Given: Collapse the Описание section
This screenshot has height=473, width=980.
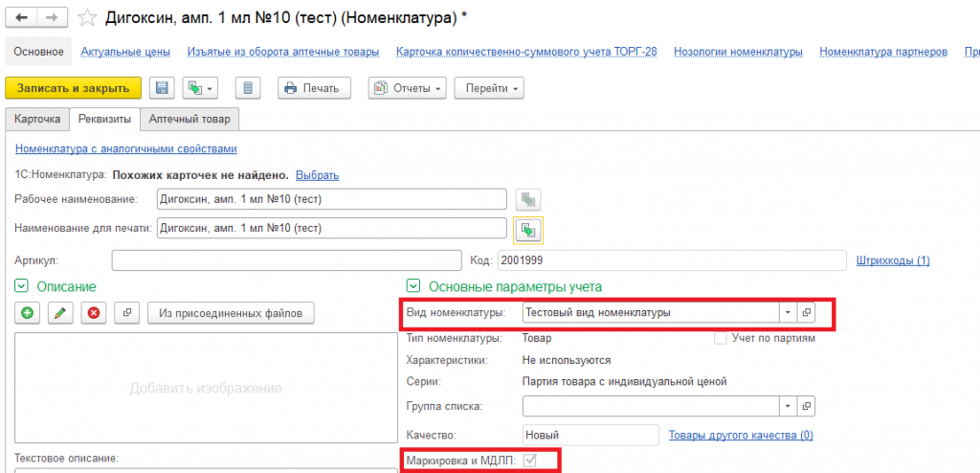Looking at the screenshot, I should point(21,286).
